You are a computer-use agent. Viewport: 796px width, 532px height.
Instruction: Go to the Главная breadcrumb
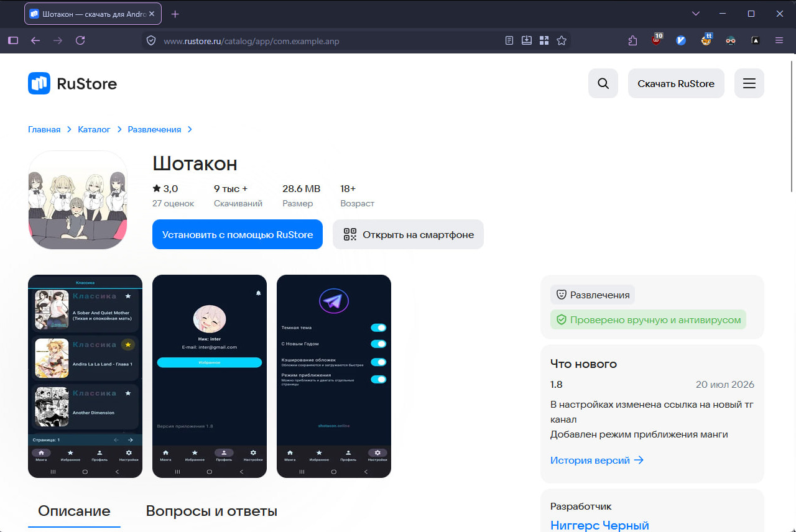point(44,129)
